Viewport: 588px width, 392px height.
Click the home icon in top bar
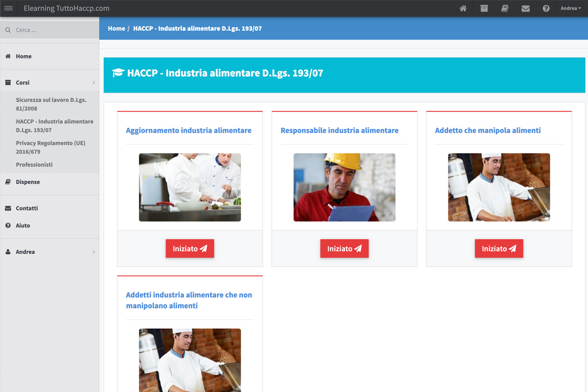[x=463, y=8]
